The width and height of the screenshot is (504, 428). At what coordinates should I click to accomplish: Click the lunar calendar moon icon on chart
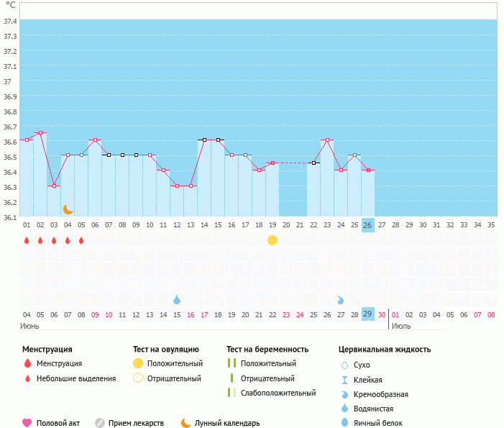point(68,209)
